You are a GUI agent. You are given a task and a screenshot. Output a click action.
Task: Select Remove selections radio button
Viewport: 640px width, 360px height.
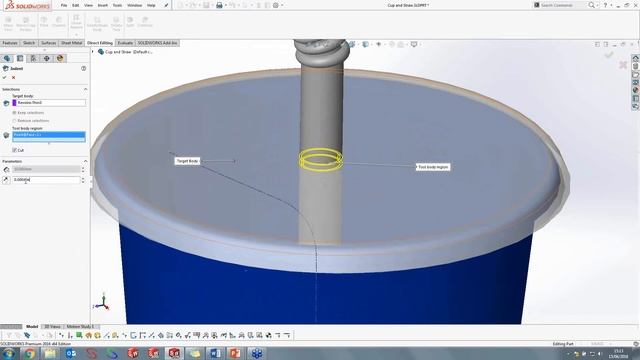pyautogui.click(x=14, y=121)
